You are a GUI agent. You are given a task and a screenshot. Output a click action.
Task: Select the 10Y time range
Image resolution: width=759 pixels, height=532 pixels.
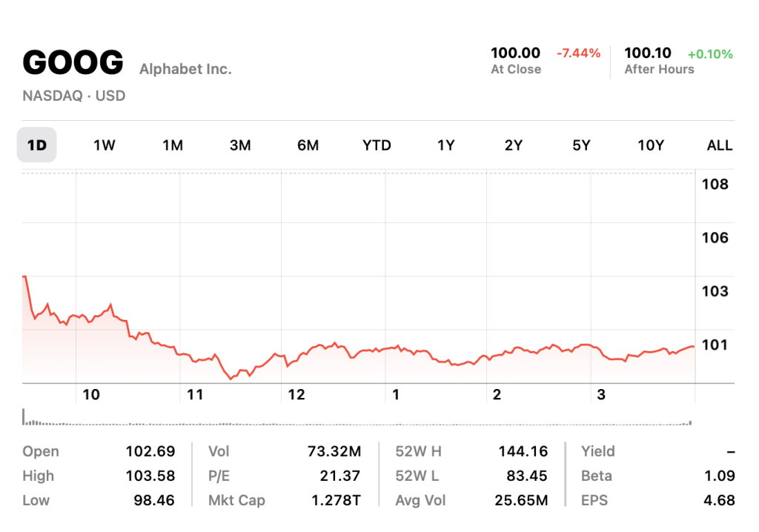click(651, 145)
